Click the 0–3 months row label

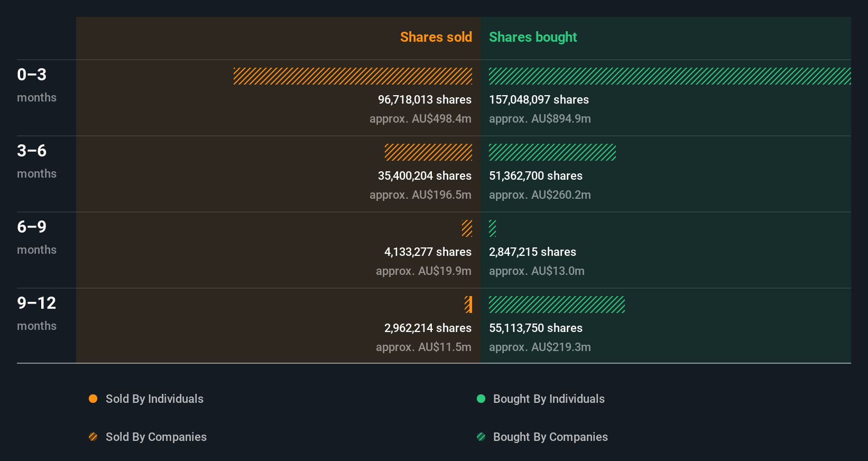pos(36,85)
